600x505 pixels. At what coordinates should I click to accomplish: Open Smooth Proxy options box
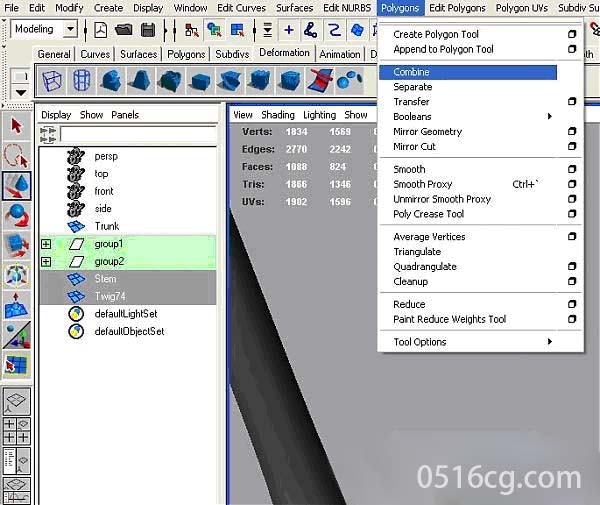[x=572, y=184]
